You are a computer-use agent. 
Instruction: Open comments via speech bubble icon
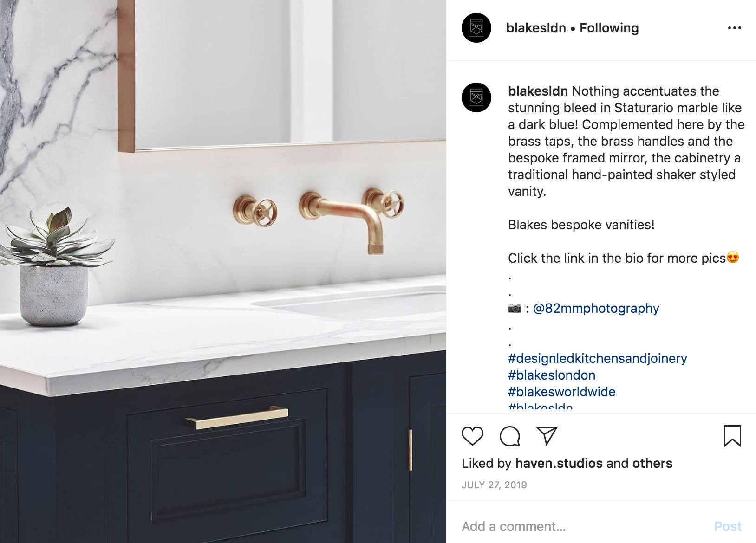point(509,436)
